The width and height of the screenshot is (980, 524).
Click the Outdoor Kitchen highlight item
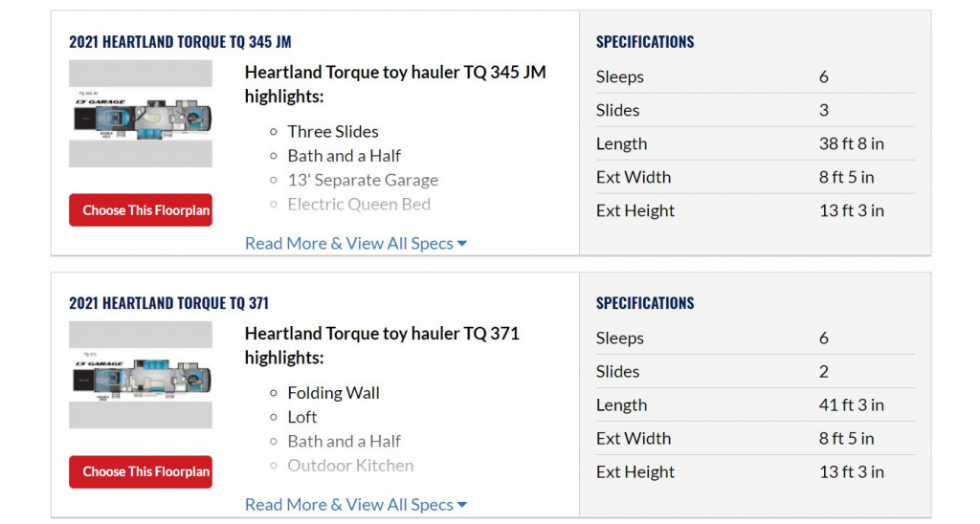pos(350,466)
